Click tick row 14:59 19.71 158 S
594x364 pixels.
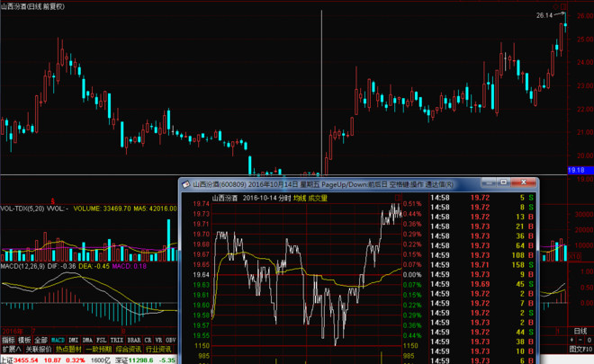482,265
